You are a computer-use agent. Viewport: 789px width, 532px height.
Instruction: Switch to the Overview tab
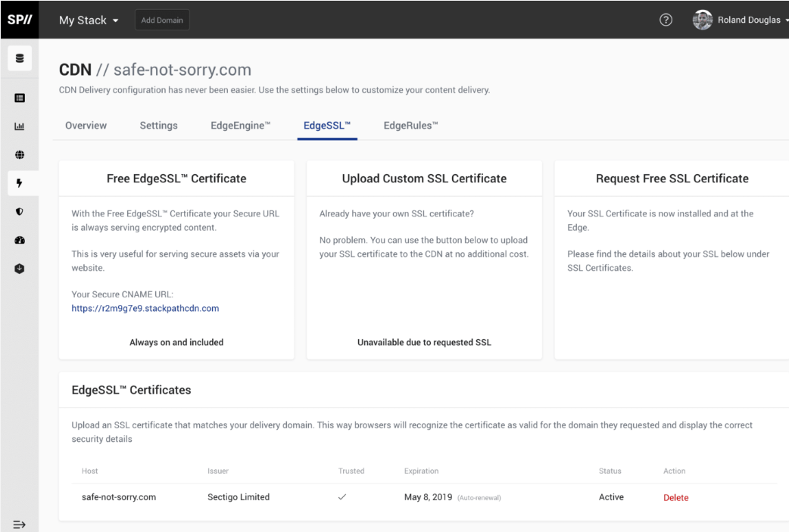(86, 126)
